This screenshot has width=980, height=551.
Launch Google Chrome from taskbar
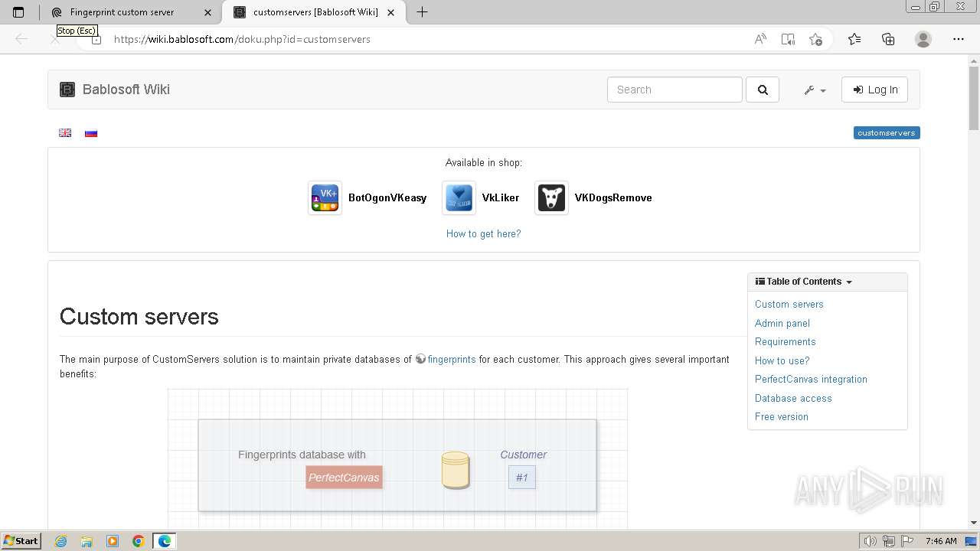139,541
